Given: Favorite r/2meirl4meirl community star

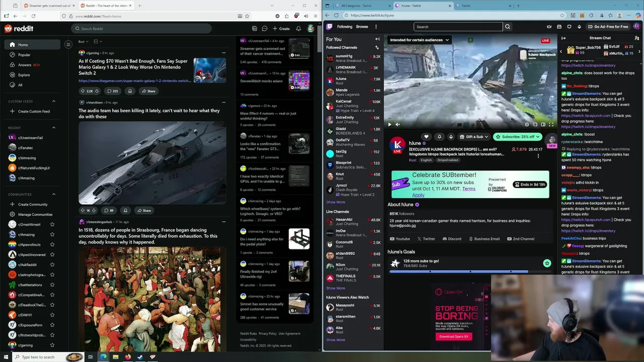Looking at the screenshot, I should (x=52, y=225).
